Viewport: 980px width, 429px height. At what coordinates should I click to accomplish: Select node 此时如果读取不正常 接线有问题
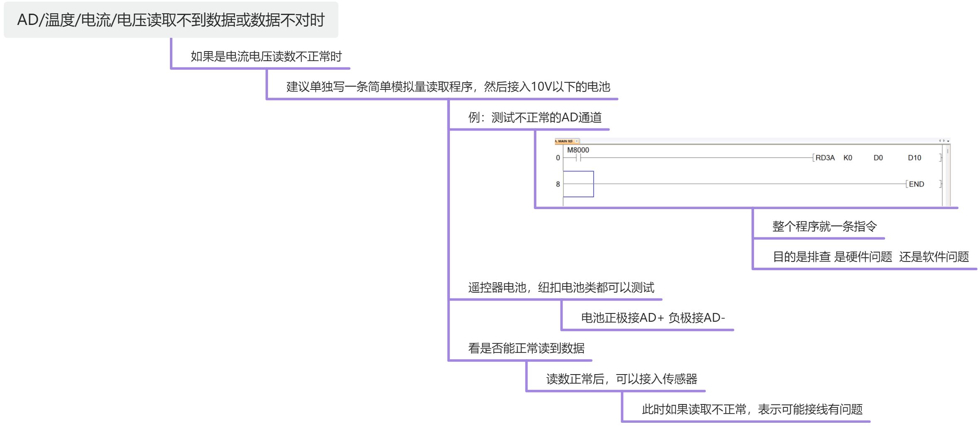752,409
